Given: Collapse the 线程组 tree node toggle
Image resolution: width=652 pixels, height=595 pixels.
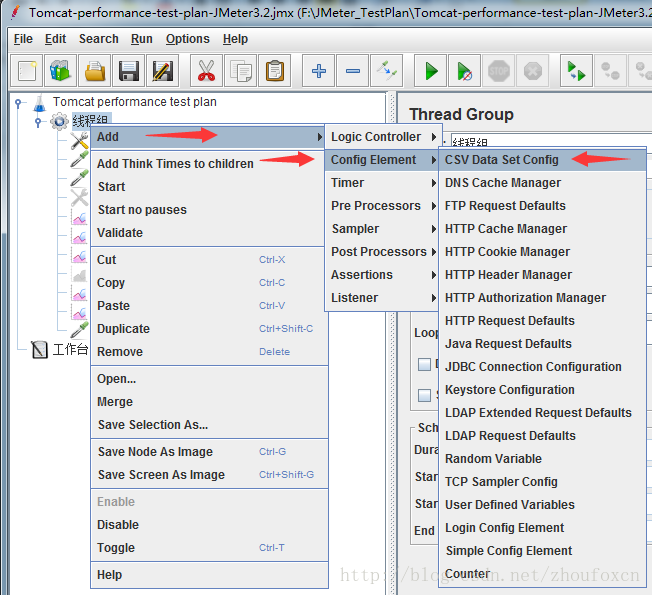Looking at the screenshot, I should pos(38,121).
